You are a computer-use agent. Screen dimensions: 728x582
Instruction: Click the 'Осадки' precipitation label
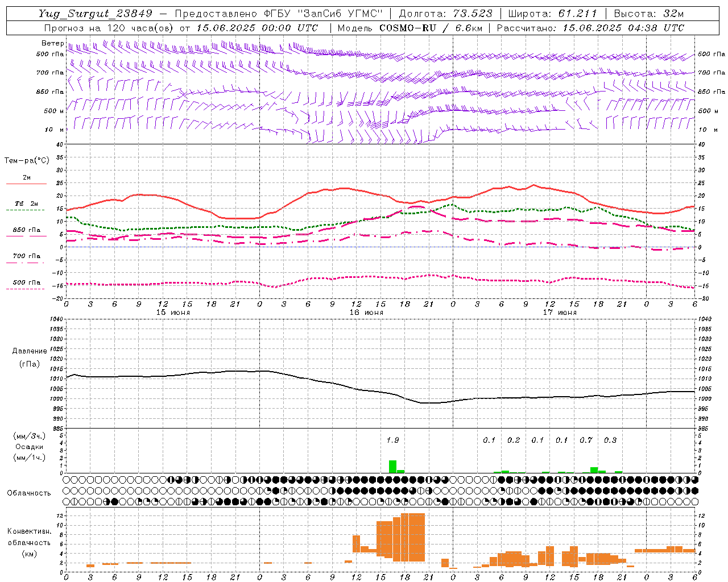coord(30,447)
